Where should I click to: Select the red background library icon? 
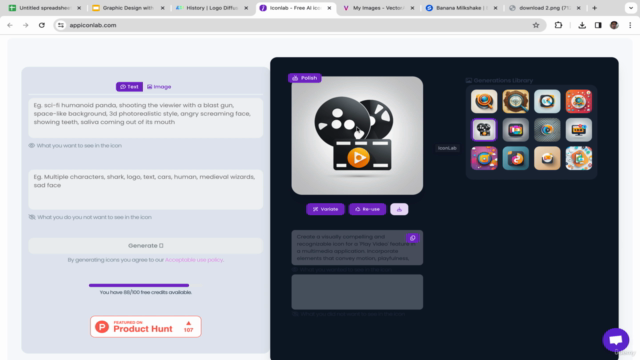tap(579, 101)
